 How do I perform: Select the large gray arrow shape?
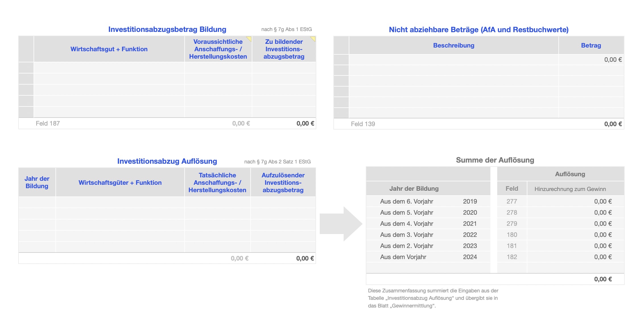(340, 224)
